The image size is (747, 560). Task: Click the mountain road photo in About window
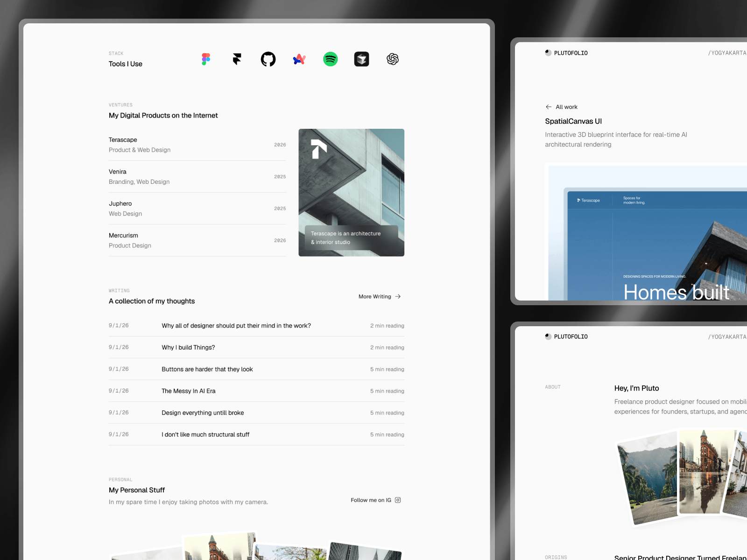[x=648, y=478]
